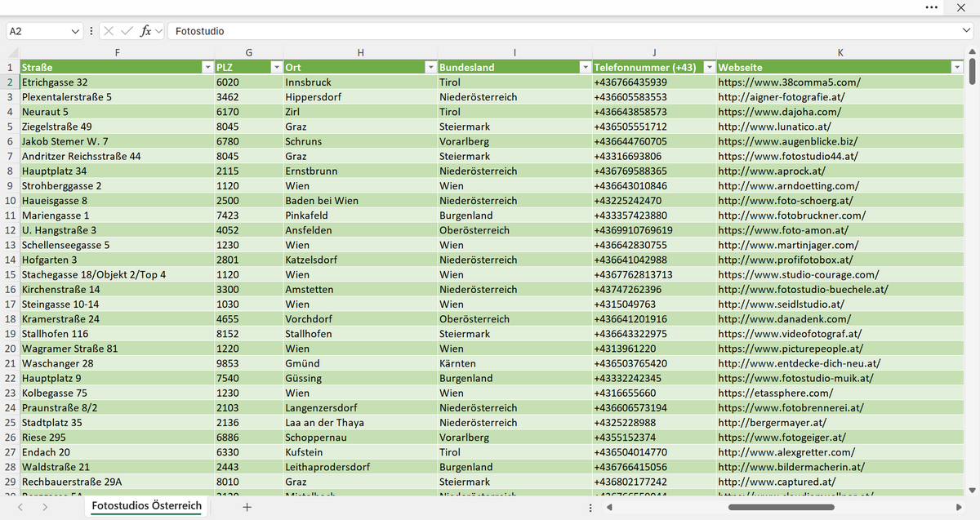Select the Fotostudios Österreich sheet tab
This screenshot has width=980, height=520.
pos(147,506)
